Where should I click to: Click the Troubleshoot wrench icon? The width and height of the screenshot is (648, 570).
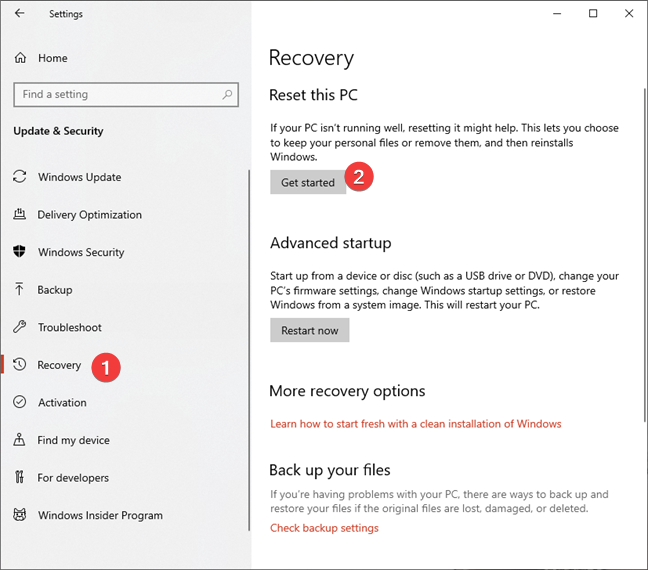pyautogui.click(x=19, y=327)
